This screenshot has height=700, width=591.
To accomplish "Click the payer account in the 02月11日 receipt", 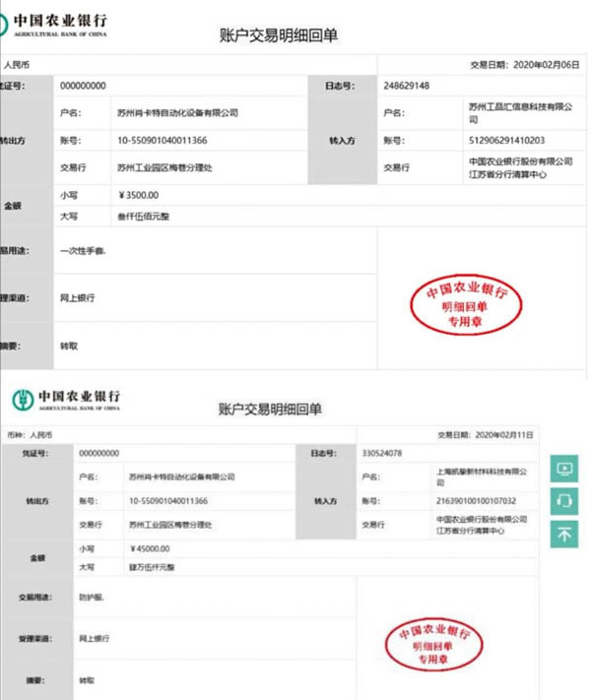I will tap(168, 501).
